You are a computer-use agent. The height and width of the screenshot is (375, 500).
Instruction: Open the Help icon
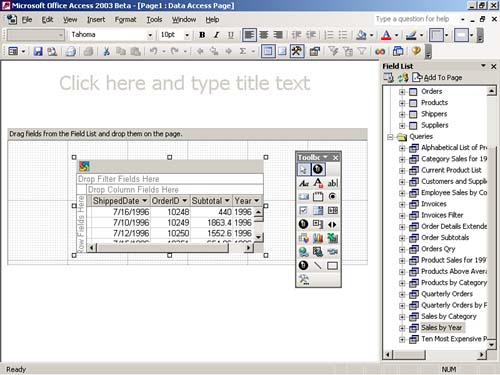click(415, 51)
